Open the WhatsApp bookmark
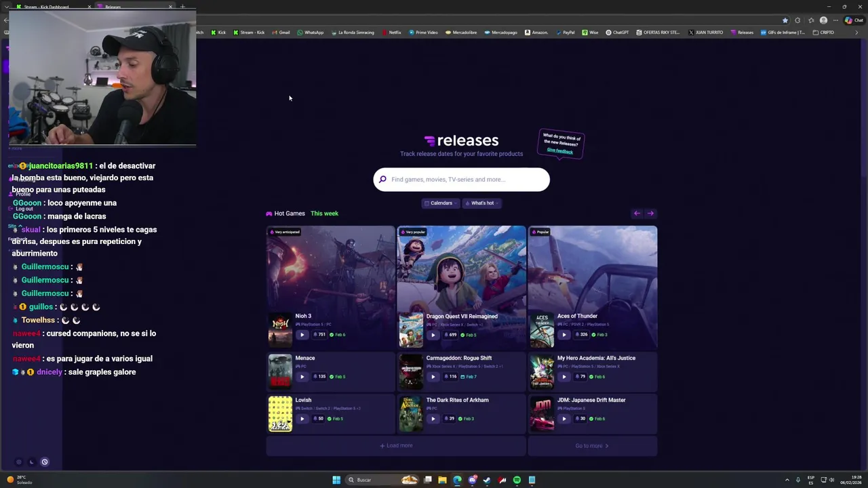This screenshot has width=868, height=488. pos(311,33)
